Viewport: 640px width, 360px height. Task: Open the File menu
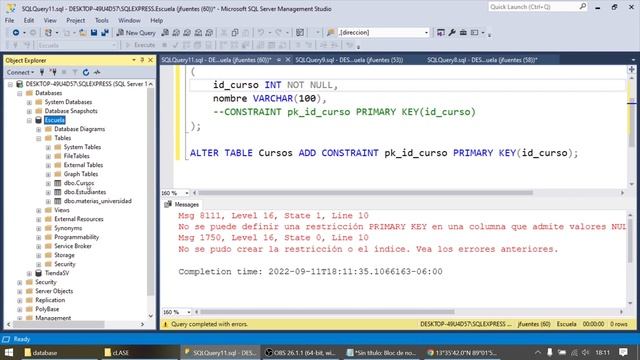click(x=9, y=20)
